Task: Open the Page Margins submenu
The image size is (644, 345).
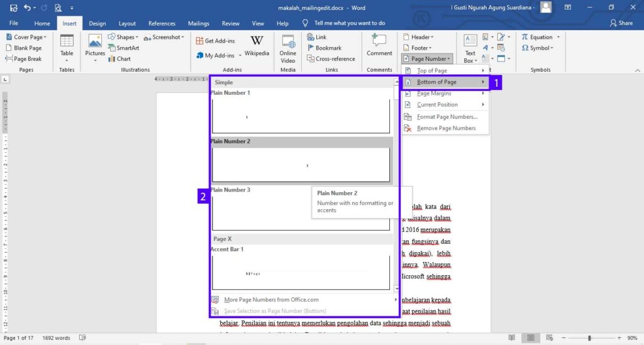Action: [445, 93]
